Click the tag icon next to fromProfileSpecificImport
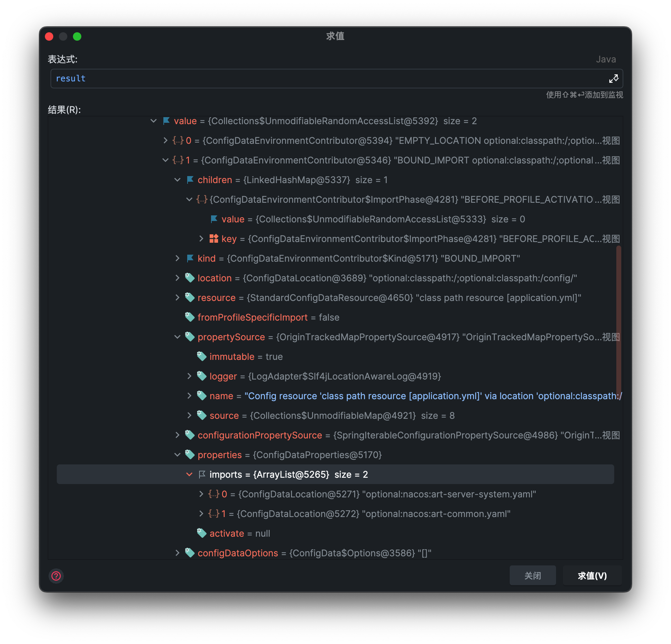 pos(190,317)
